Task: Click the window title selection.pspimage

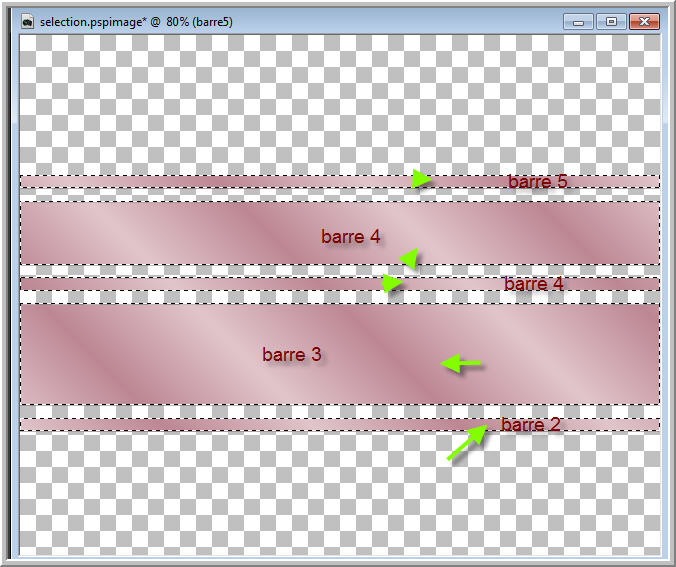Action: click(x=136, y=22)
